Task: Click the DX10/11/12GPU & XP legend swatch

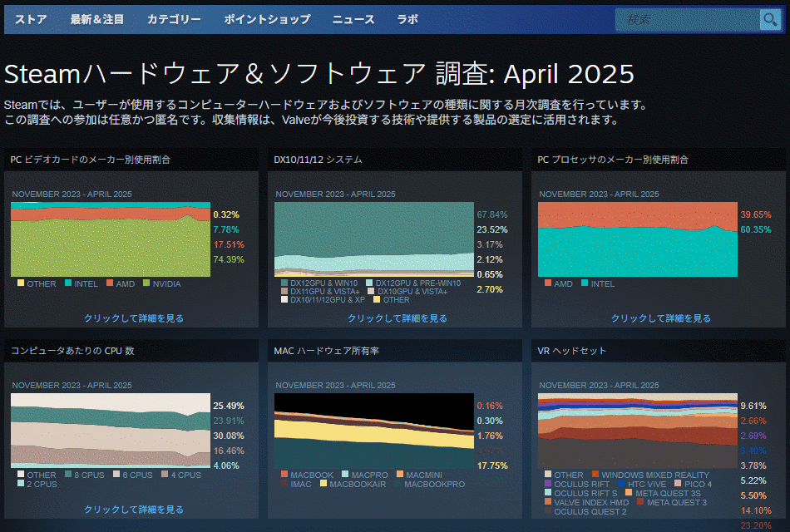Action: pos(284,299)
